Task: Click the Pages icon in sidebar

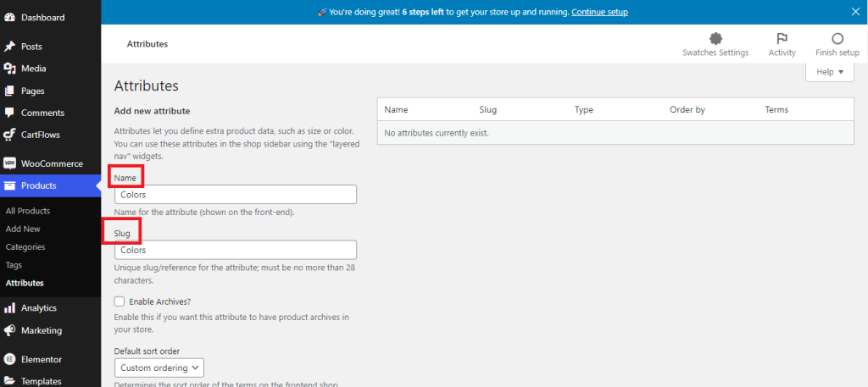Action: click(x=9, y=91)
